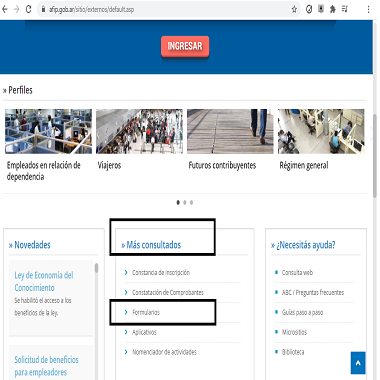Click the Viajeros label
The height and width of the screenshot is (380, 380).
tap(109, 165)
